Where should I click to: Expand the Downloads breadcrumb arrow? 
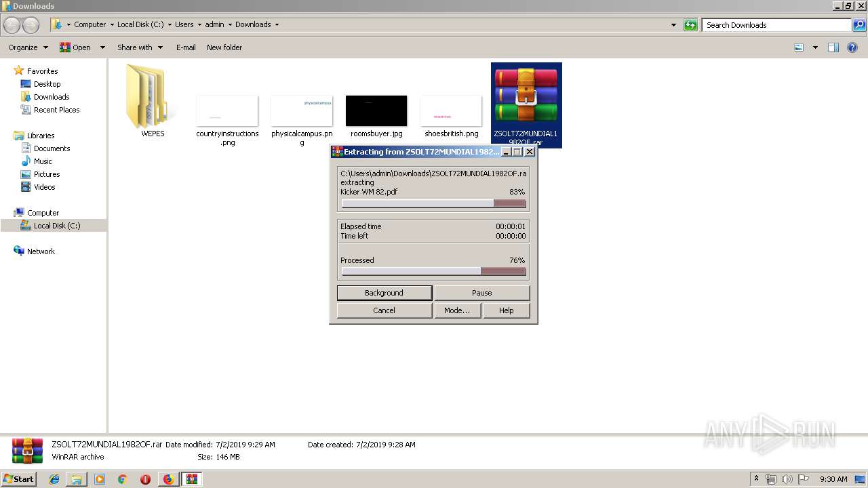coord(277,24)
